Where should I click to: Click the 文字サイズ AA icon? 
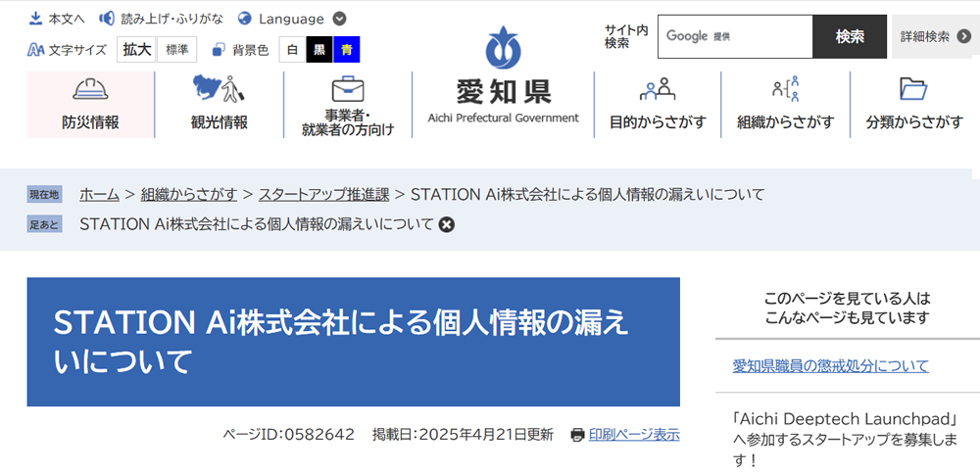click(35, 49)
